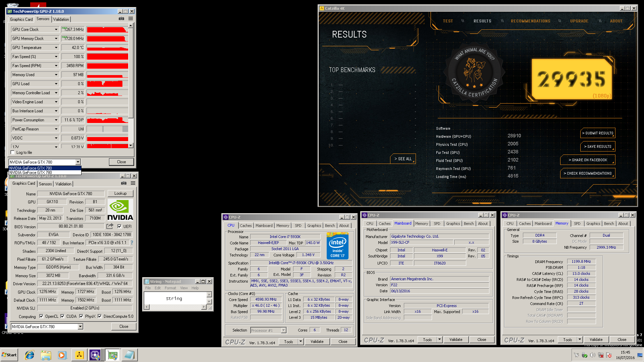The height and width of the screenshot is (362, 644).
Task: Click the Catzilla 4K title bar icon
Action: (322, 8)
